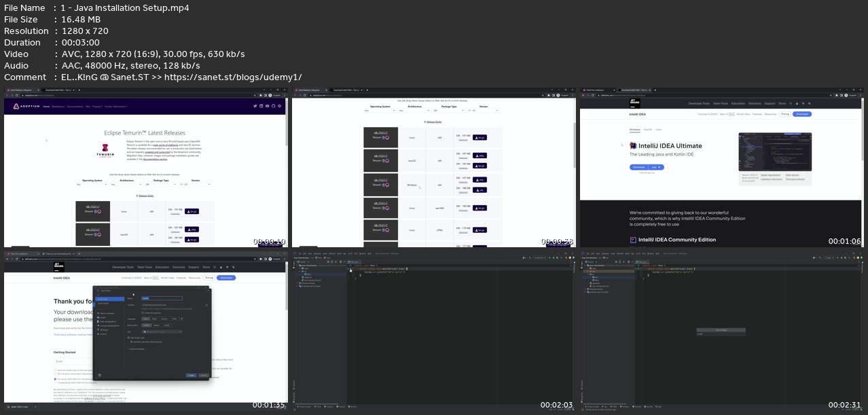Screen dimensions: 868x415
Task: Tick the helpful tips and tricks checkbox under Email
Action: coord(55,370)
